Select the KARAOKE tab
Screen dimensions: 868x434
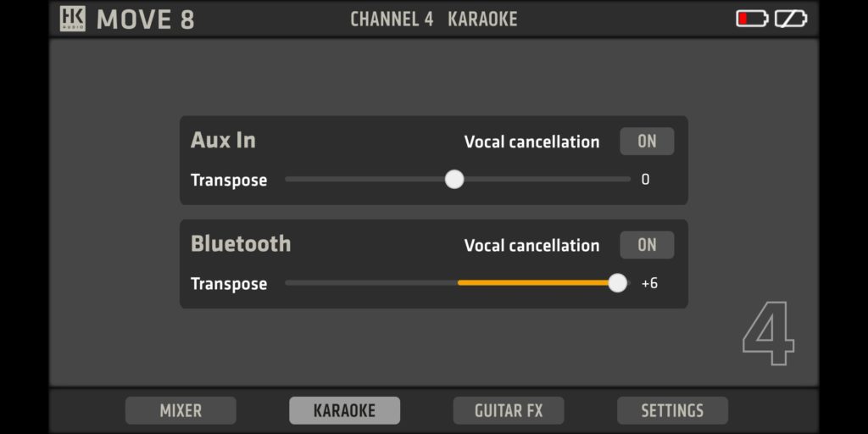344,411
